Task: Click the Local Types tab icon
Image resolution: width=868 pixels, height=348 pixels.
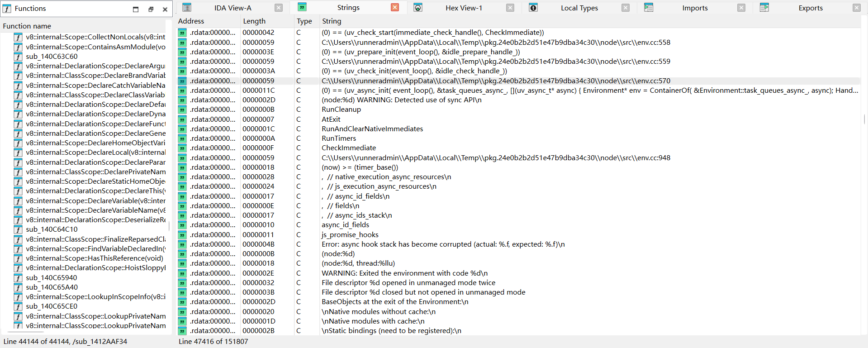Action: (x=533, y=8)
